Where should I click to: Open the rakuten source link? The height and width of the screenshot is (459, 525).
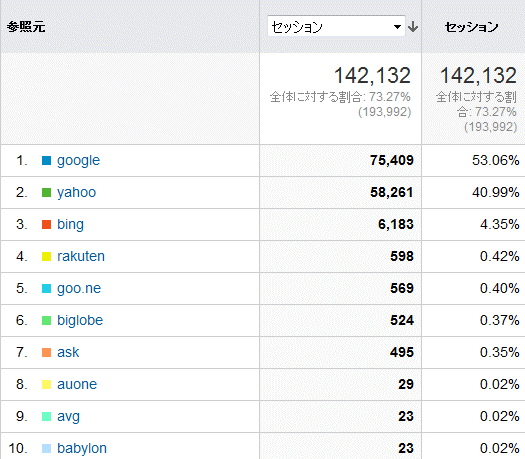click(81, 256)
